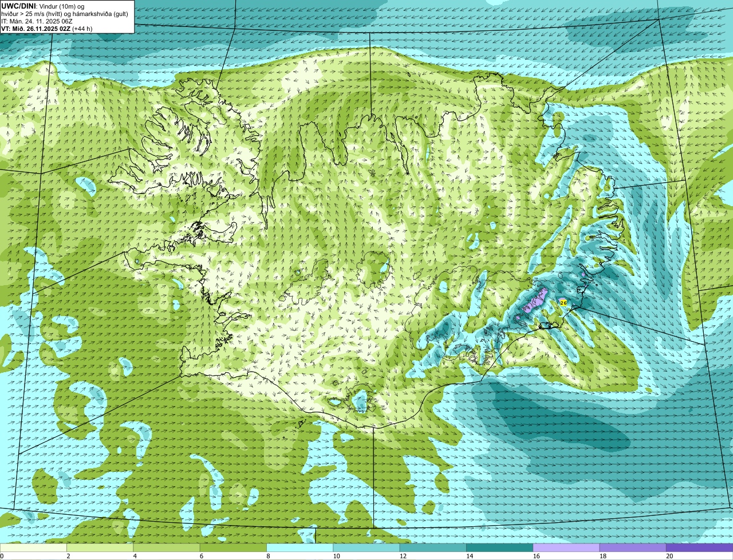The image size is (733, 560).
Task: Click the line mentioning 'hámarkshviða (gult)'
Action: (65, 14)
